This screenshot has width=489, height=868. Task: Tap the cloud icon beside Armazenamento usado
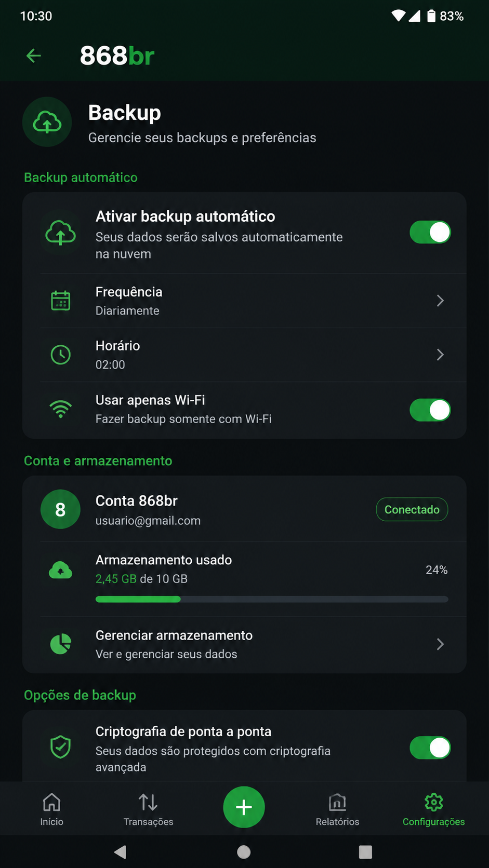click(x=61, y=570)
